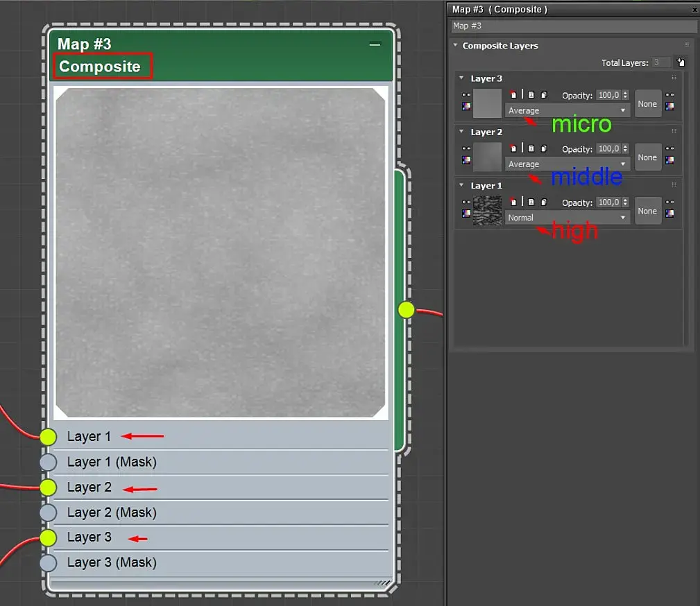Screen dimensions: 700x606
Task: Click the Total Layers count field
Action: [660, 62]
